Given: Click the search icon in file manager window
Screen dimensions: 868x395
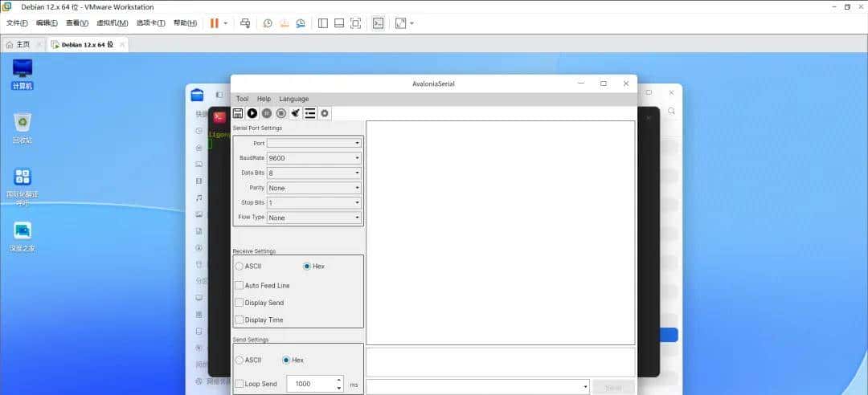Looking at the screenshot, I should point(671,112).
